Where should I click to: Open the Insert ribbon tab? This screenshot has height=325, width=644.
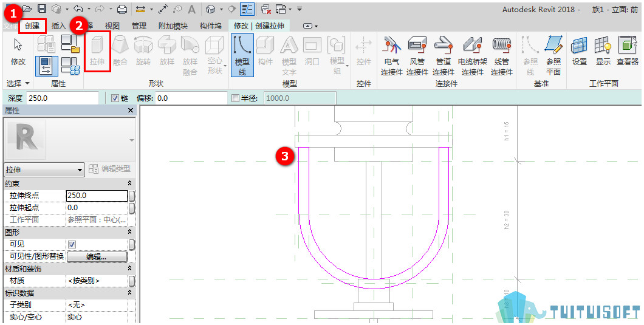tap(58, 26)
